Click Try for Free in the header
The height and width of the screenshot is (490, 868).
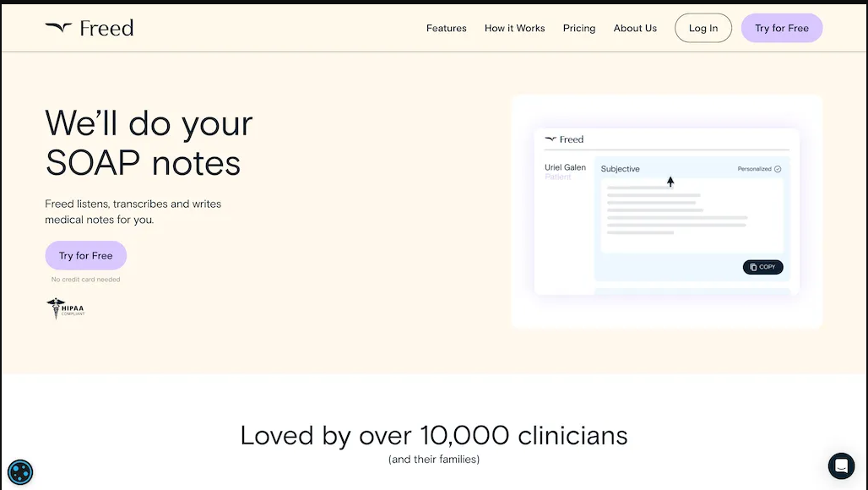781,28
